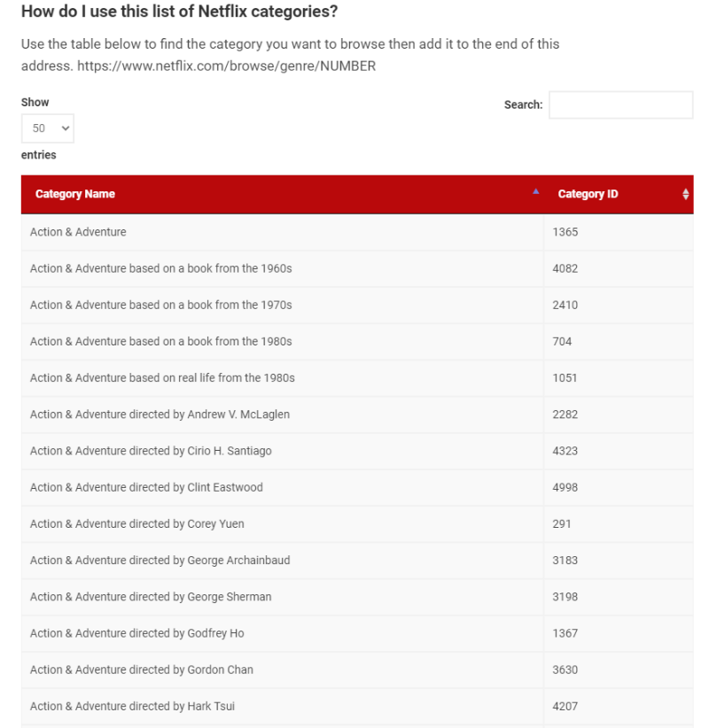709x728 pixels.
Task: Click category ID 3630 cell
Action: click(x=565, y=670)
